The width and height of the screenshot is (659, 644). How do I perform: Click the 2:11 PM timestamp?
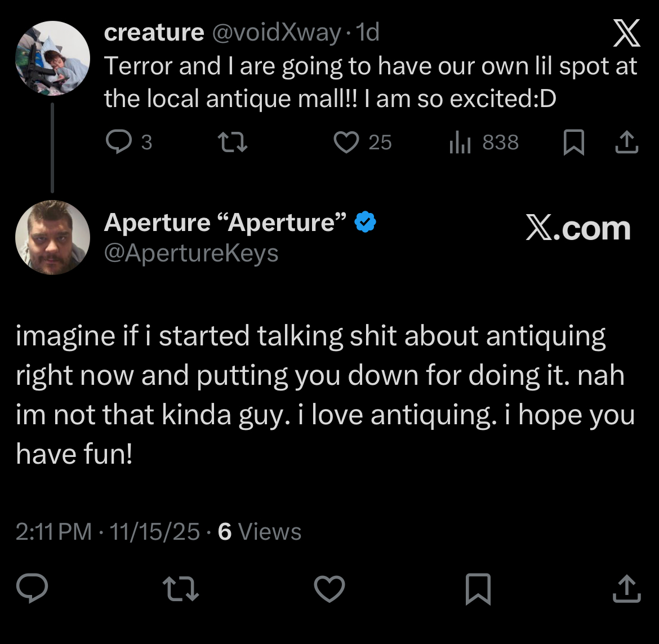click(54, 531)
